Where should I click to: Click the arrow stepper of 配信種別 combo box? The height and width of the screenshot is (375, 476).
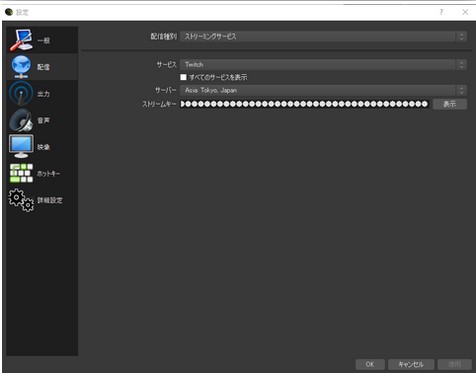(461, 37)
